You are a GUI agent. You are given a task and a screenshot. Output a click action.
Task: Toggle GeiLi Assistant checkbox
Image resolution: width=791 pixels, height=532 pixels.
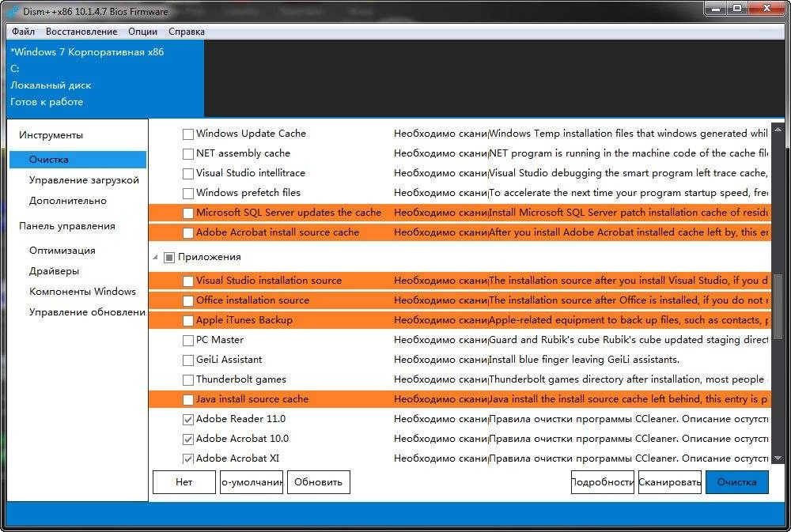188,360
